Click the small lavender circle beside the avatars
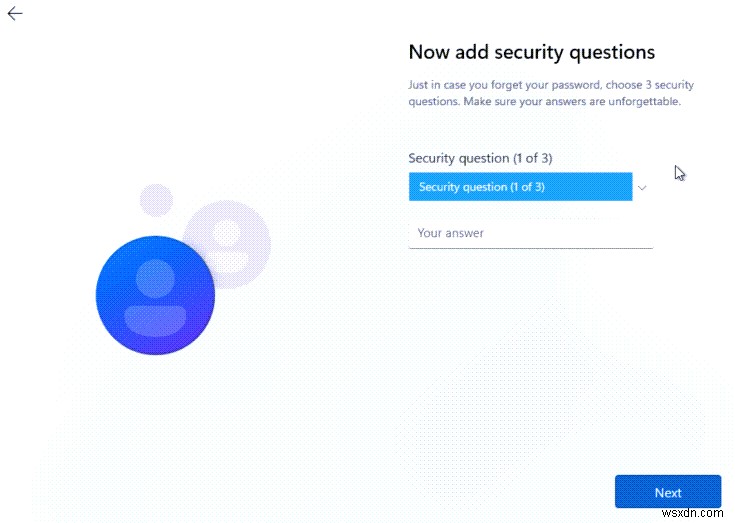 (156, 201)
